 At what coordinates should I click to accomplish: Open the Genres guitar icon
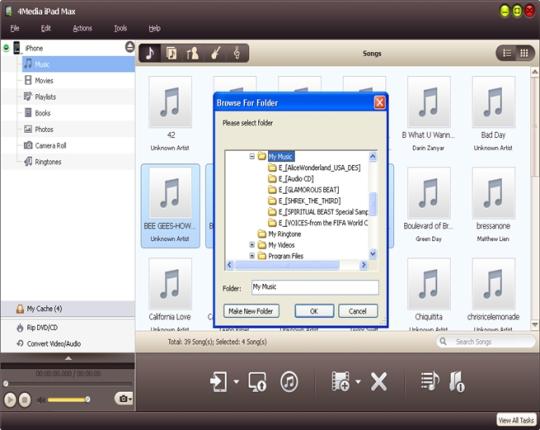[215, 53]
